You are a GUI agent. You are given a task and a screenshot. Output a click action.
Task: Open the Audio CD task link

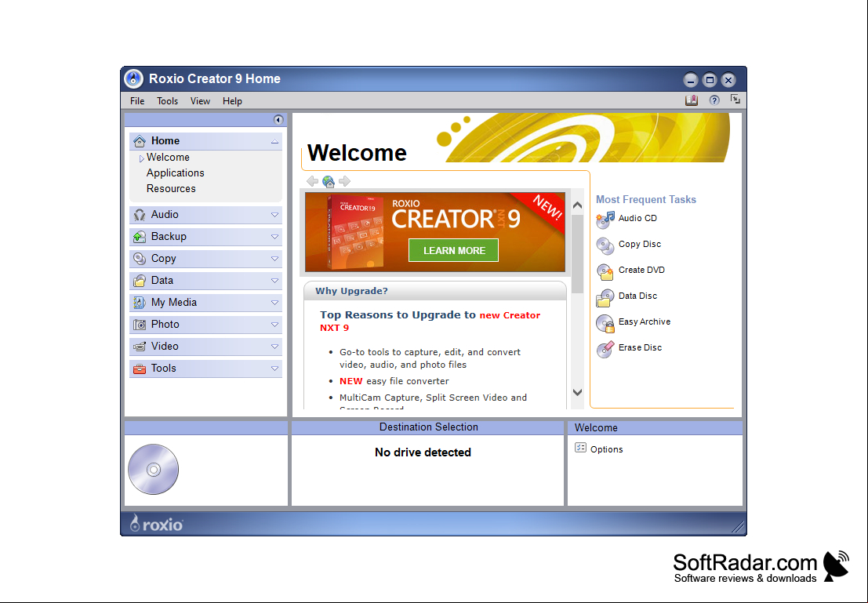coord(637,218)
